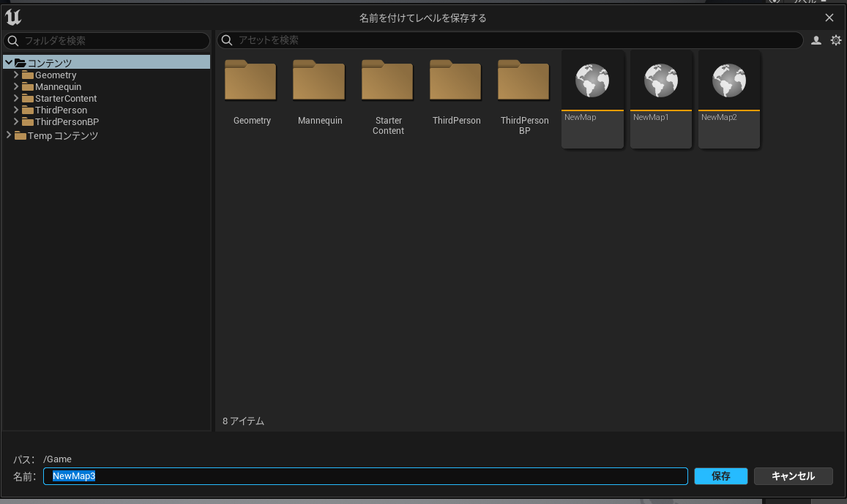Click magnifier icon in folder search

(13, 41)
